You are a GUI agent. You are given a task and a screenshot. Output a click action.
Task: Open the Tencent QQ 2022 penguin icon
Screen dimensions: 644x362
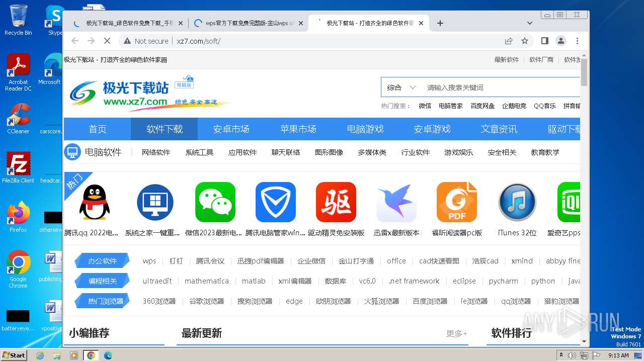click(95, 202)
